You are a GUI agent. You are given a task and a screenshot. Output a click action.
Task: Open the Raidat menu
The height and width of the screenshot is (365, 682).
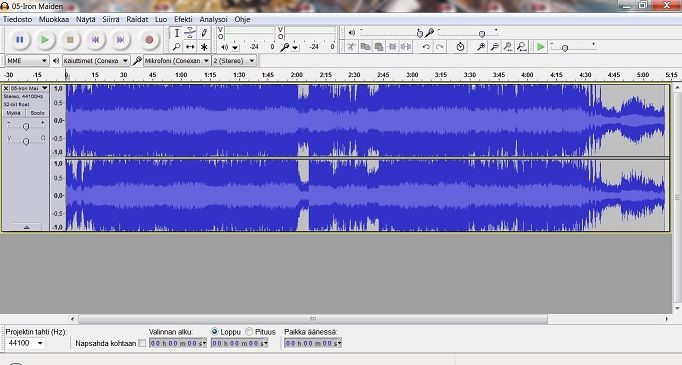pos(137,20)
